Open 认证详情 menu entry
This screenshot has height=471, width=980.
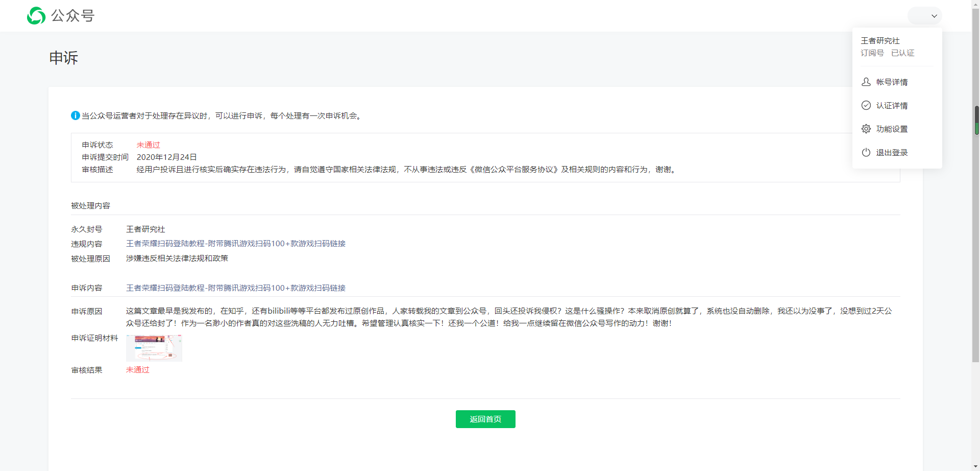(892, 106)
